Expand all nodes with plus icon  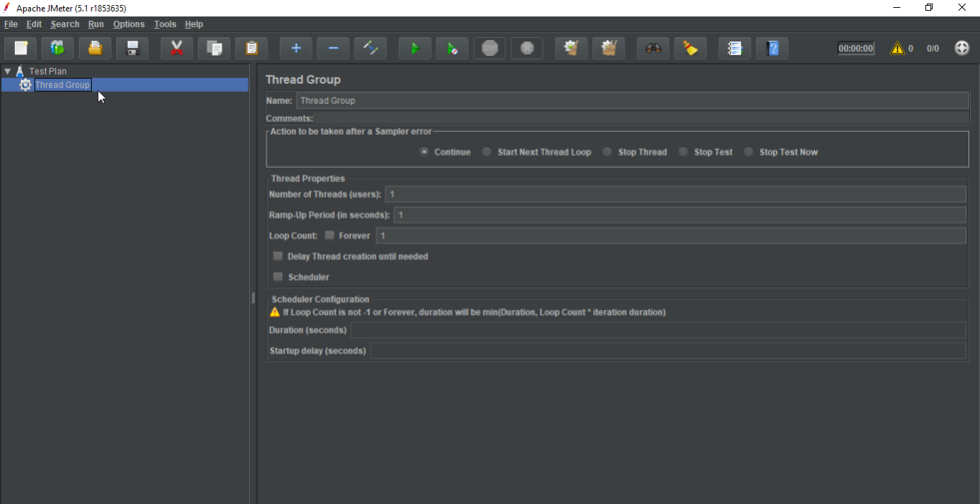click(297, 48)
